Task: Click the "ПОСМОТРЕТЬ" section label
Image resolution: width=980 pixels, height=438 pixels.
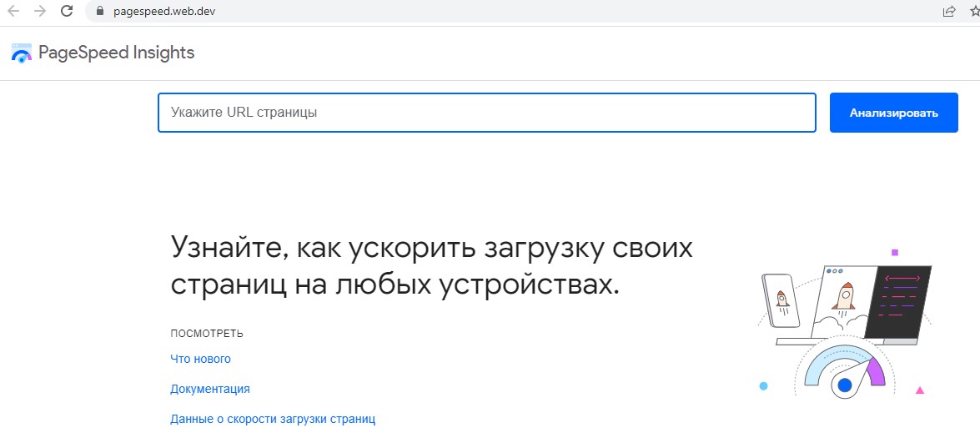Action: pyautogui.click(x=206, y=334)
